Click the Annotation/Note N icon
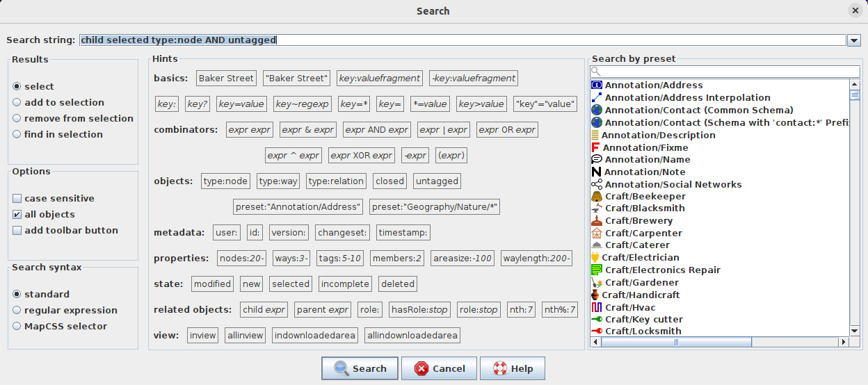 tap(596, 172)
